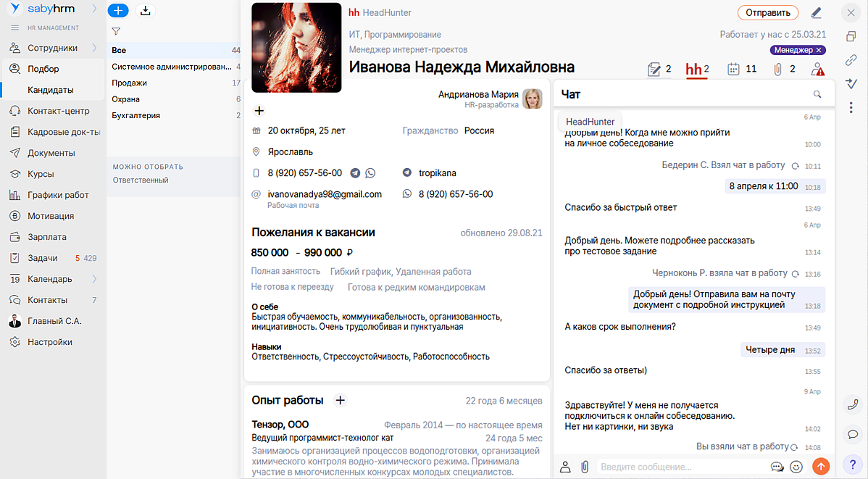Image resolution: width=868 pixels, height=479 pixels.
Task: Open the filter funnel icon above categories
Action: (x=116, y=32)
